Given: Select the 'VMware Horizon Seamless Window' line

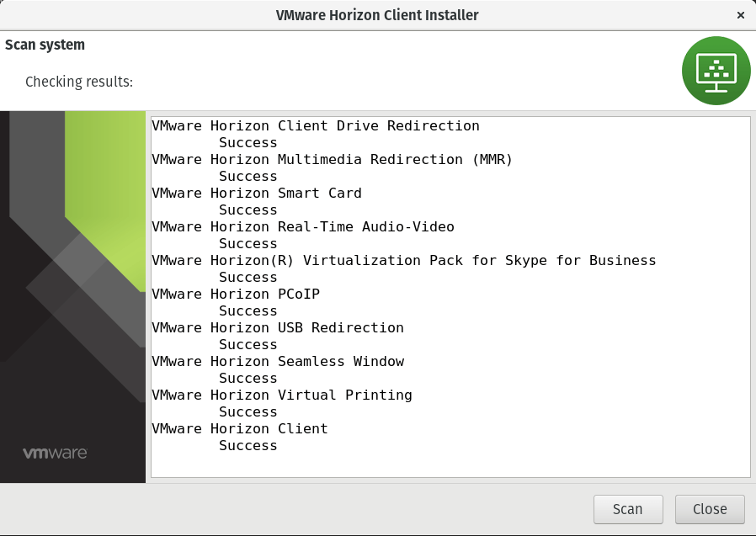Looking at the screenshot, I should [x=278, y=362].
